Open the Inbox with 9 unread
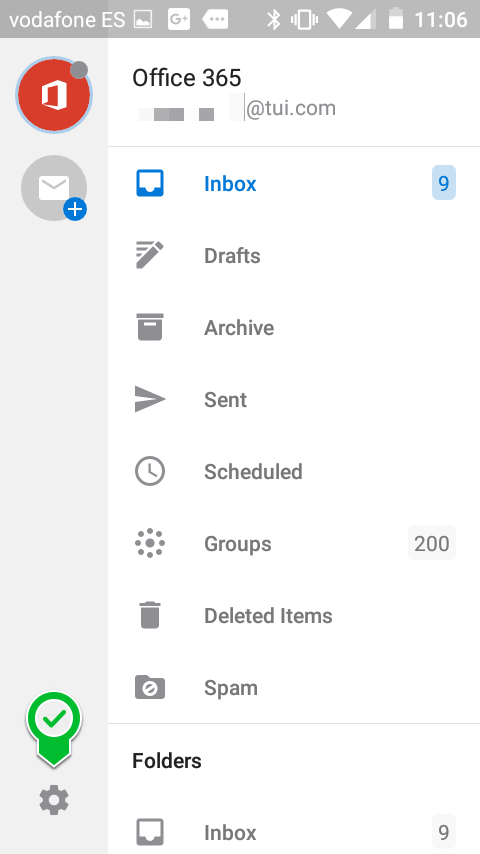This screenshot has height=854, width=480. click(294, 184)
